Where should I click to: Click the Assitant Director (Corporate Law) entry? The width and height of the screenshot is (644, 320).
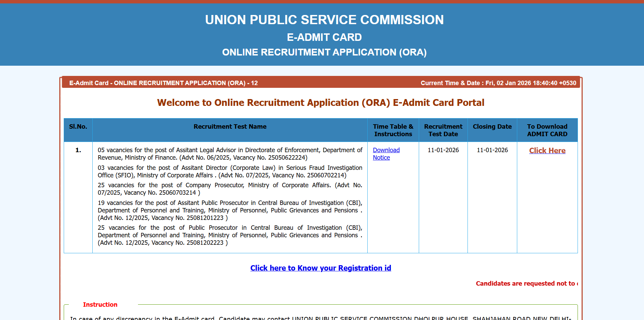[230, 171]
